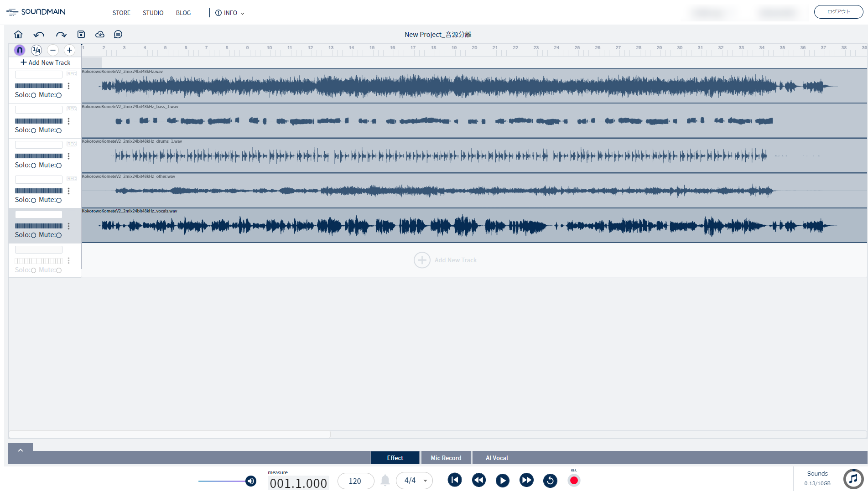Click the mix track name field
This screenshot has width=868, height=492.
[39, 74]
